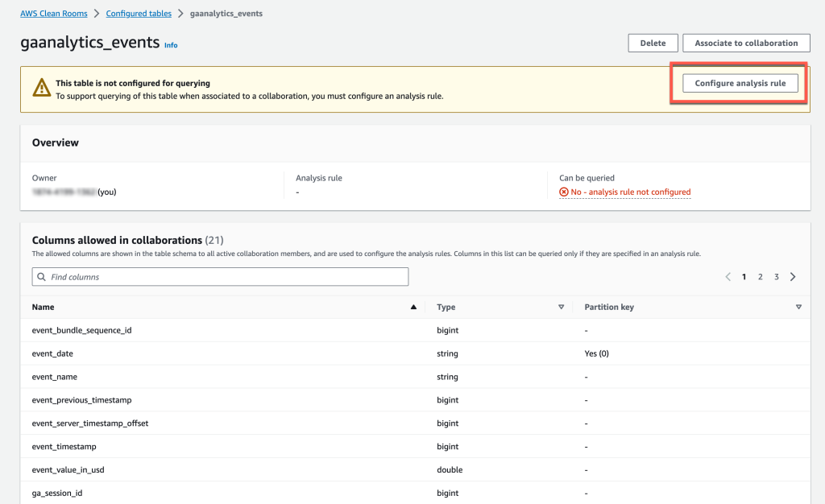
Task: Go to page 2 of the columns list
Action: (760, 276)
